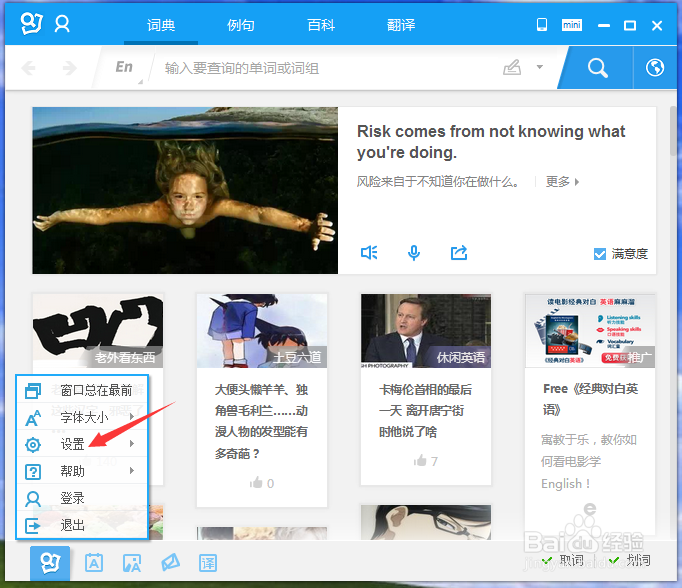Viewport: 682px width, 588px height.
Task: Like the 土豆六道 article thumbs-up
Action: pyautogui.click(x=257, y=482)
